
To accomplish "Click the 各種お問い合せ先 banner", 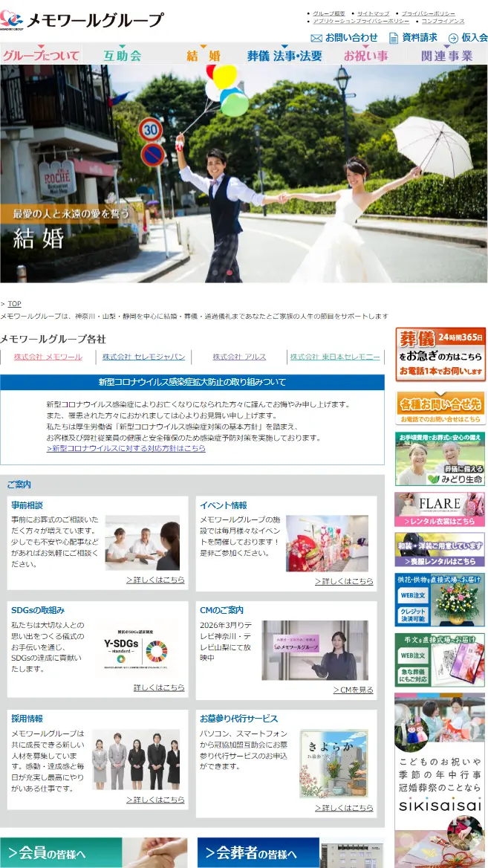I will click(x=440, y=408).
